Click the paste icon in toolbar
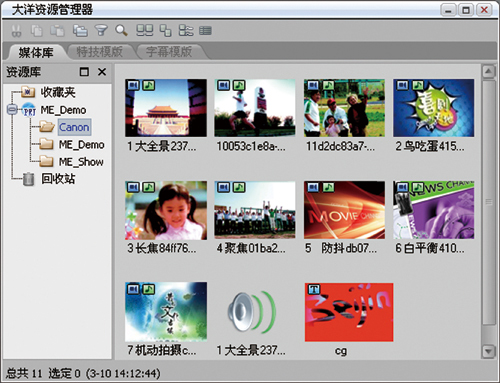This screenshot has width=500, height=383. 57,31
